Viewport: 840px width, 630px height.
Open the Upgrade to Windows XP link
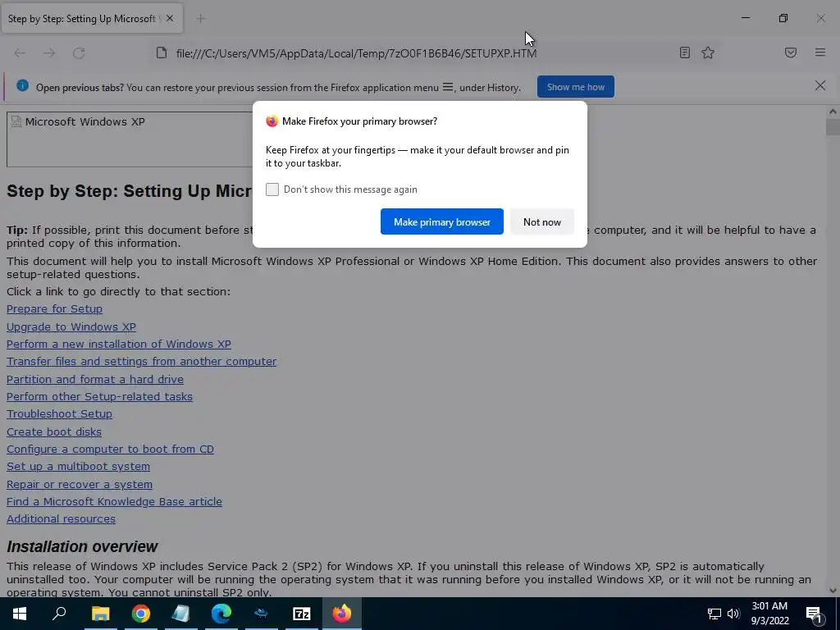pos(71,326)
